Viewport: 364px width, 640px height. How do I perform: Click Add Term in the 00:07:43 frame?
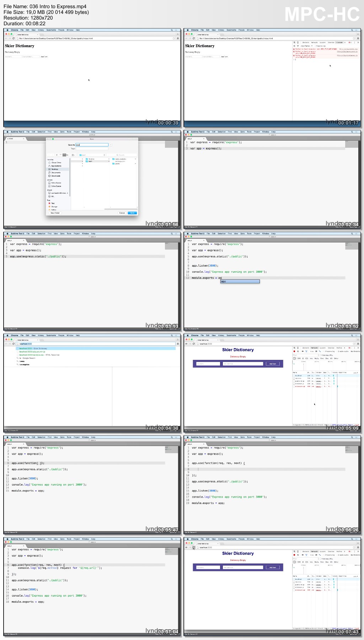(273, 567)
